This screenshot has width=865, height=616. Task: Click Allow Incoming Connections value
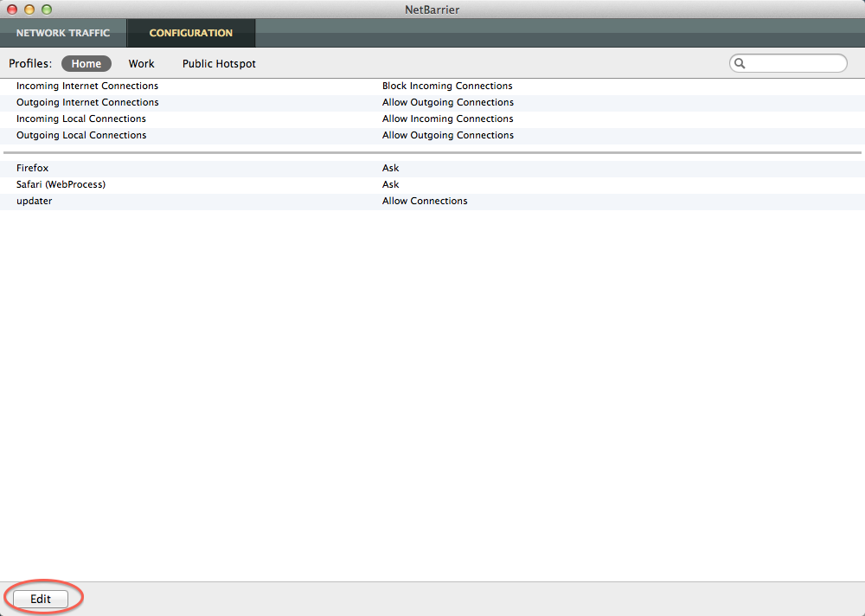click(448, 119)
